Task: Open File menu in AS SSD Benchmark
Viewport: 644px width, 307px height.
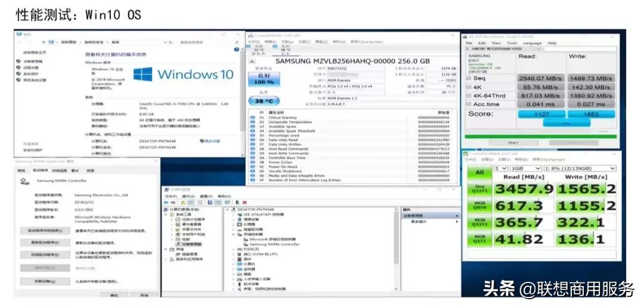Action: point(469,43)
